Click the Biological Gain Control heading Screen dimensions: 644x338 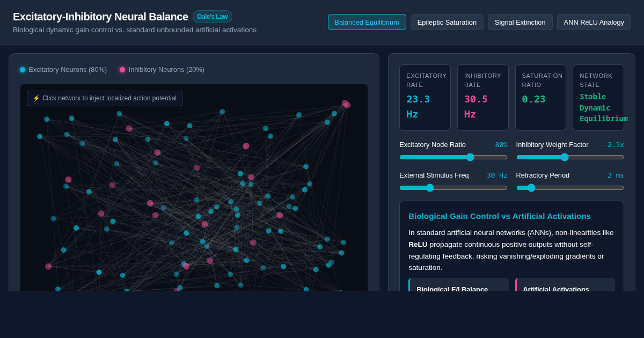[500, 216]
